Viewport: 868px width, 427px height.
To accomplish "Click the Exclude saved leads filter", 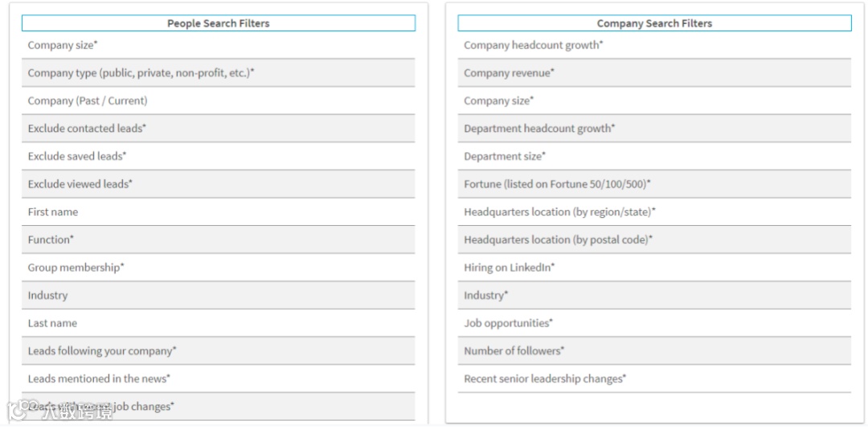I will (77, 156).
